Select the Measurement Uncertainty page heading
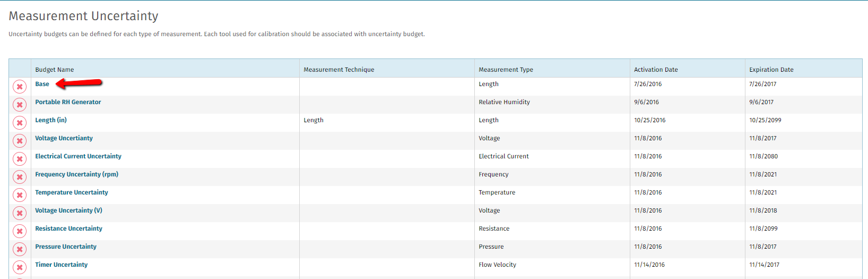Screen dimensions: 868x279 point(83,16)
